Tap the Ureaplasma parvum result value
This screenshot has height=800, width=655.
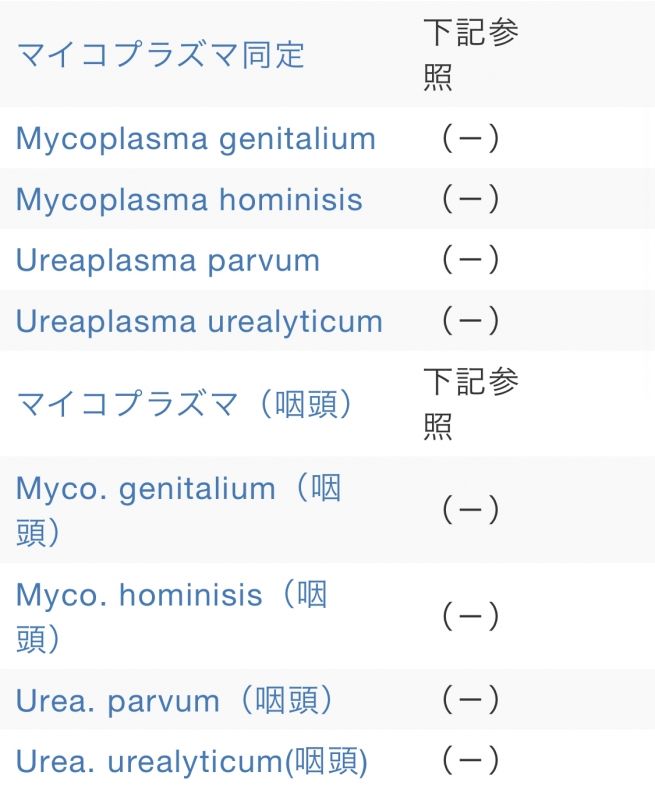pyautogui.click(x=469, y=260)
